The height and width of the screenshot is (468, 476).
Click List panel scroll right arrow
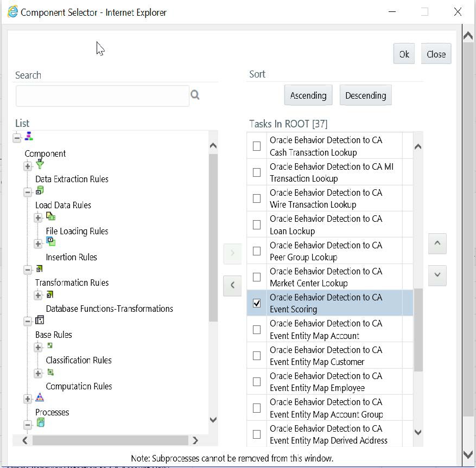coord(195,440)
